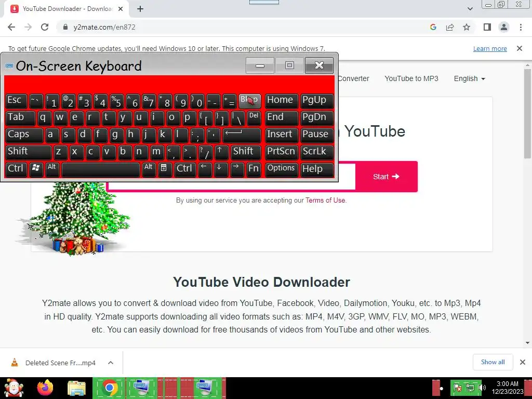
Task: Click the PgDn key on On-Screen Keyboard
Action: (x=317, y=118)
